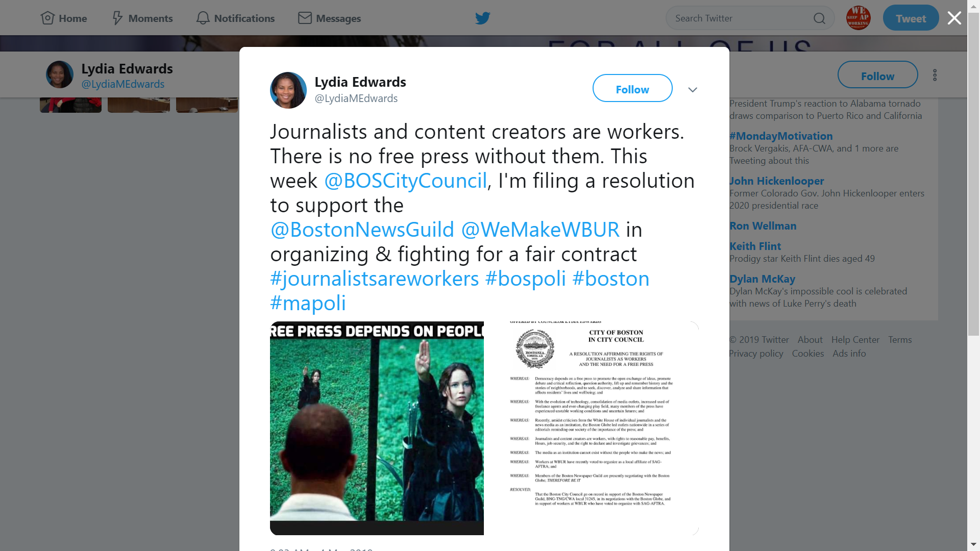Open the @BOSCityCouncil mention link
This screenshot has width=980, height=551.
click(x=405, y=181)
